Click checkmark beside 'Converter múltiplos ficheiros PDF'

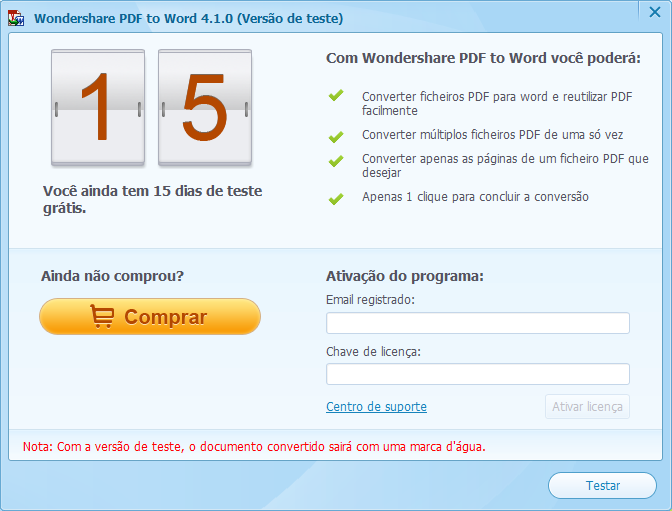[x=336, y=137]
